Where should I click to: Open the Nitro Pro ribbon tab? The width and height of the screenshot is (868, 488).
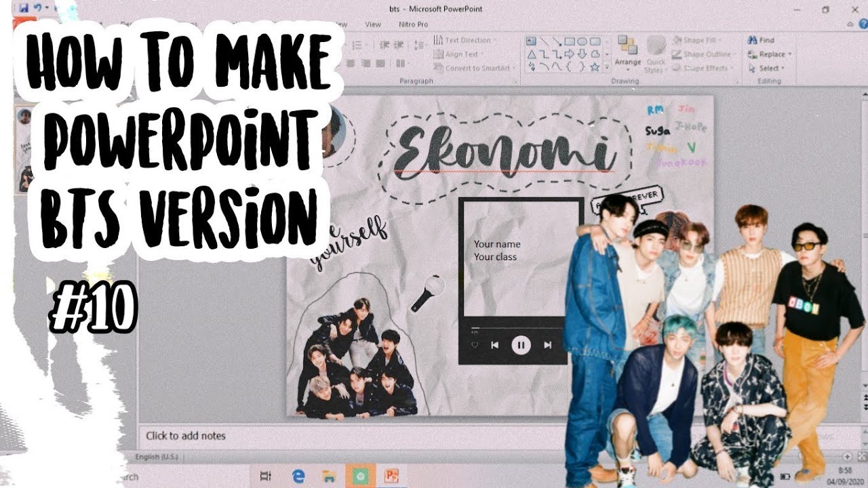tap(414, 24)
